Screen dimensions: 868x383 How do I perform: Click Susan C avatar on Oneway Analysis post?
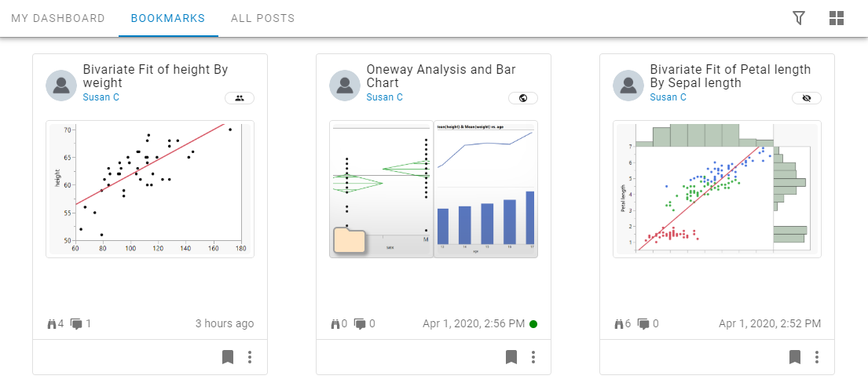click(345, 86)
